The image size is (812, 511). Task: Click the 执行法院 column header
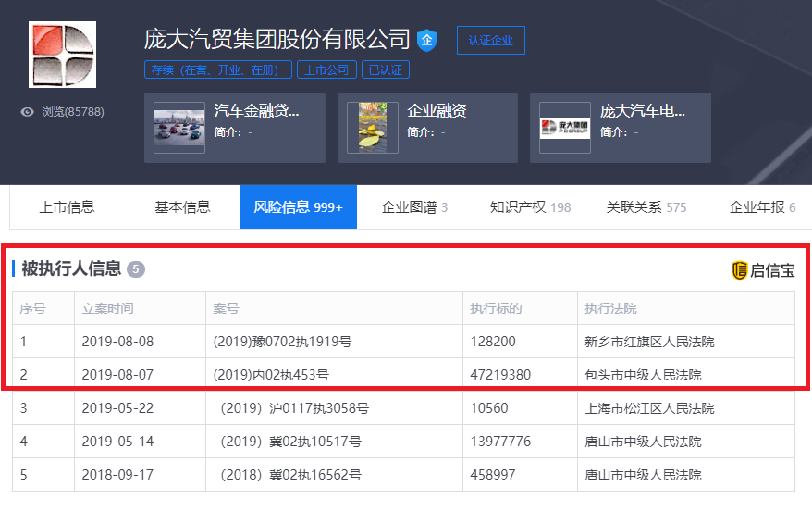coord(610,308)
